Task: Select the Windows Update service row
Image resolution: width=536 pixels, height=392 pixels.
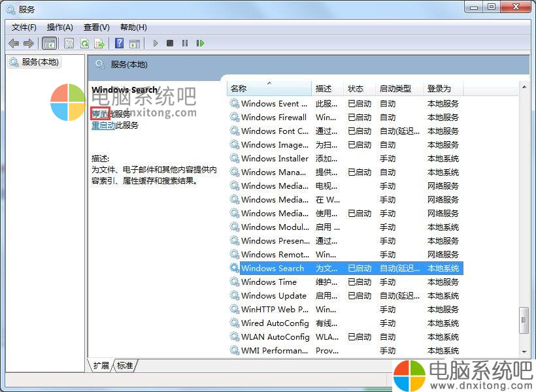Action: 345,295
